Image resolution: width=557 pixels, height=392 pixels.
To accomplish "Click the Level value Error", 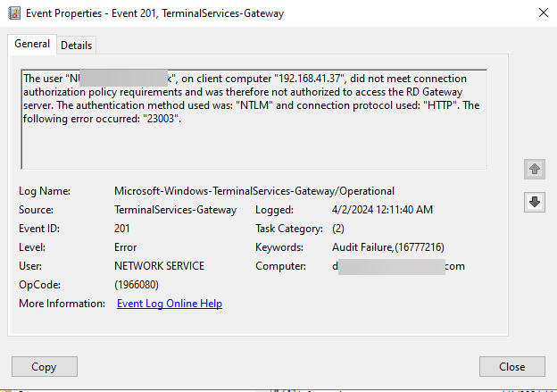I will click(126, 247).
